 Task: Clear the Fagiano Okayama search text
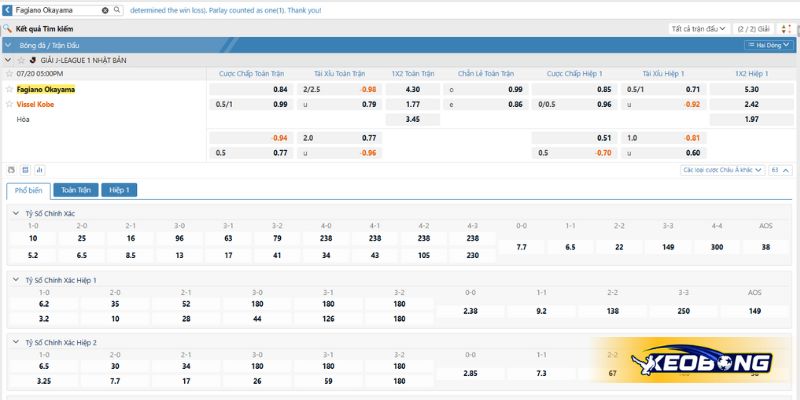(105, 10)
